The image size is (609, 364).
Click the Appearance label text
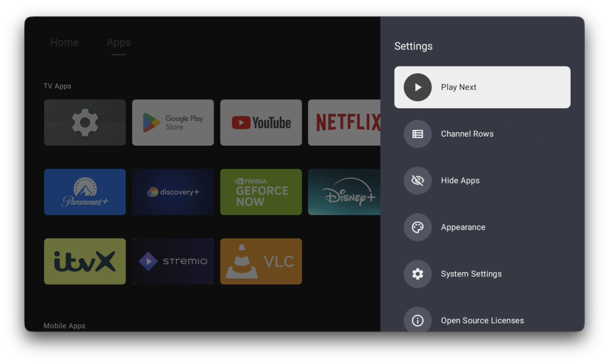(x=463, y=227)
